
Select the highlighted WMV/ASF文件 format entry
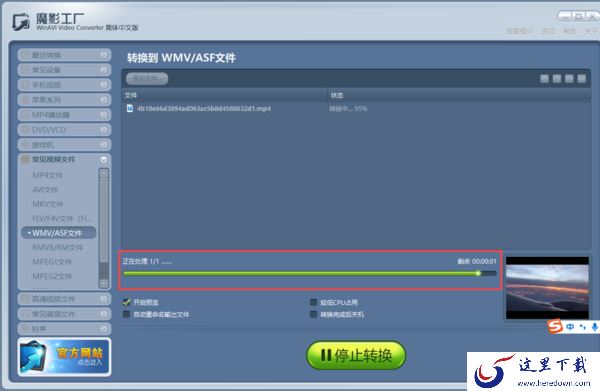59,233
